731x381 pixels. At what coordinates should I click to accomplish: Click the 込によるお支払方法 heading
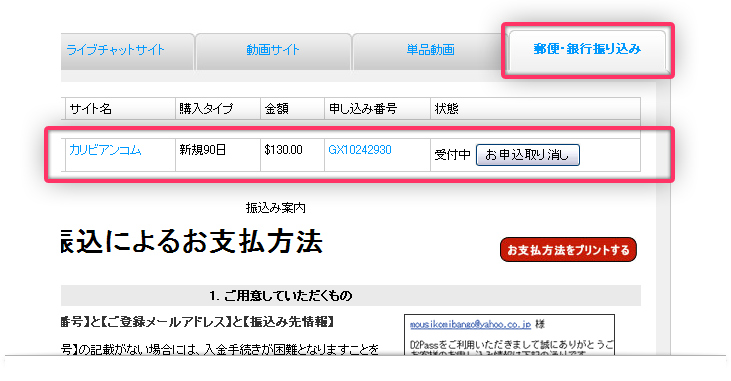coord(192,242)
